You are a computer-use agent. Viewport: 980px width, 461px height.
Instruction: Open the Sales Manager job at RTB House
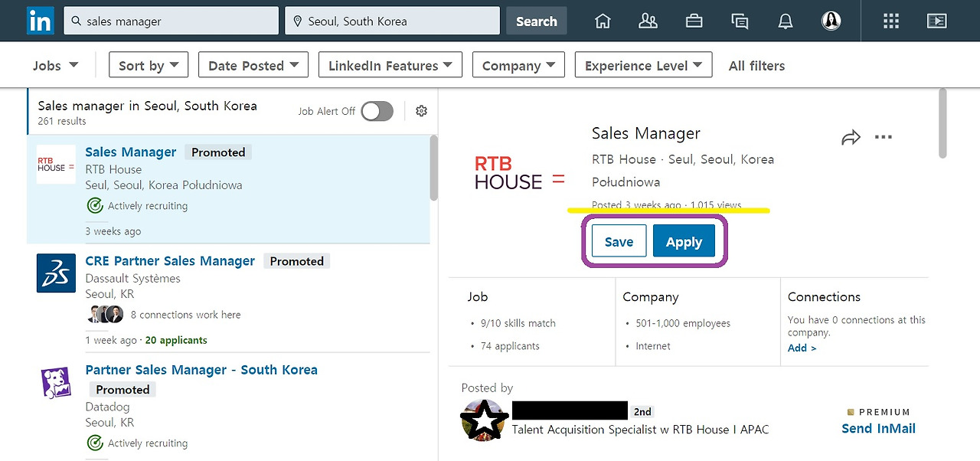click(x=131, y=152)
